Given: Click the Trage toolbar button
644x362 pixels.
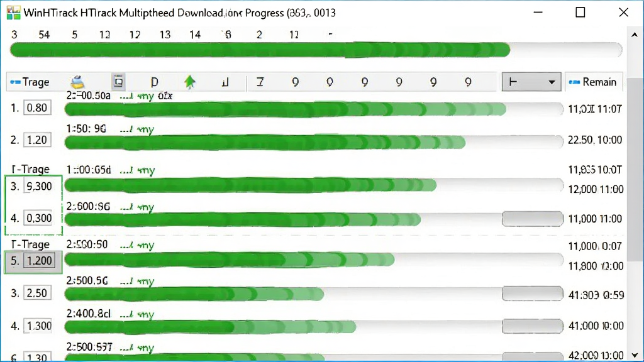Looking at the screenshot, I should pyautogui.click(x=30, y=82).
